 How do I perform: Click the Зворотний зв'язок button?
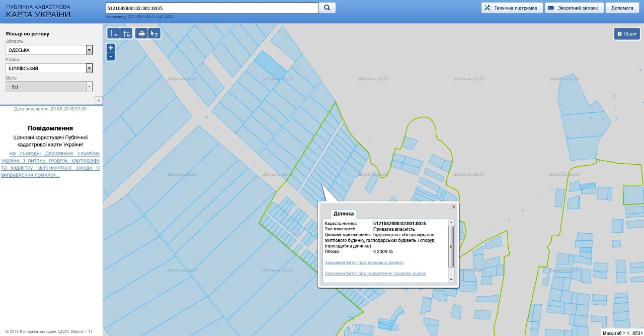574,8
